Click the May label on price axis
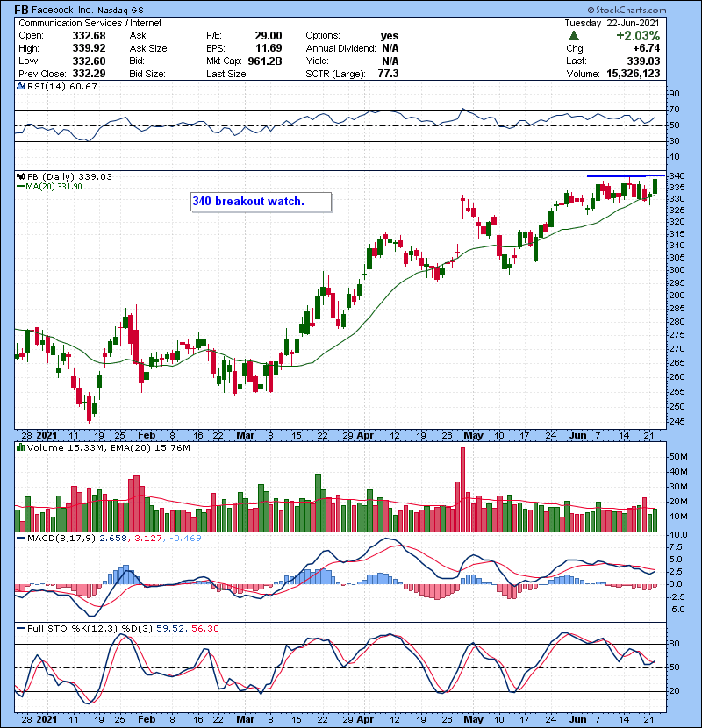This screenshot has height=728, width=702. click(474, 436)
